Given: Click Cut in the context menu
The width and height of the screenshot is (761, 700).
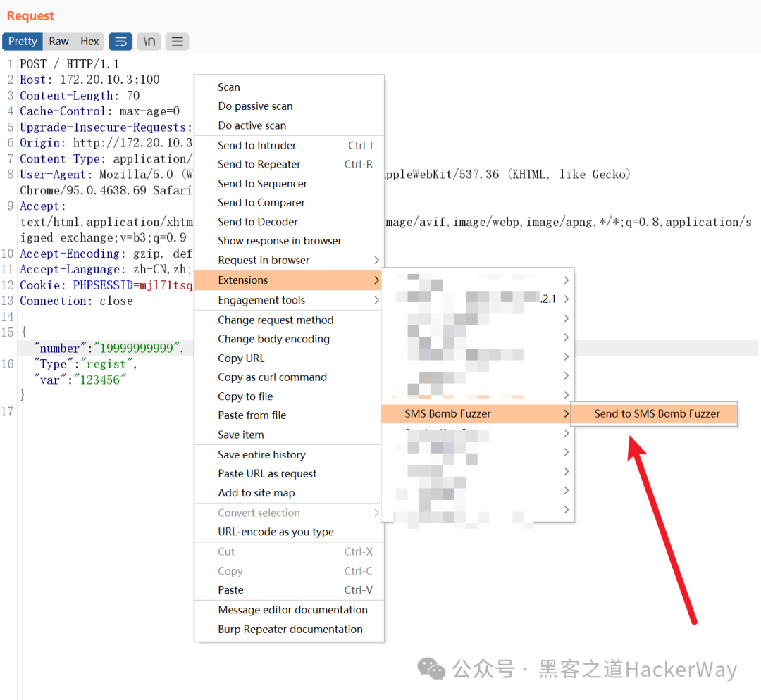Looking at the screenshot, I should 290,552.
